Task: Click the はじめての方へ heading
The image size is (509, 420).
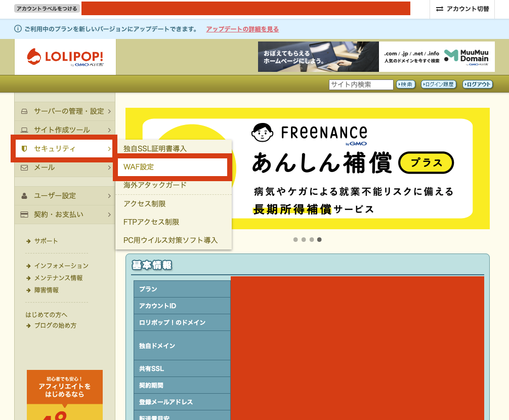Action: click(x=47, y=315)
